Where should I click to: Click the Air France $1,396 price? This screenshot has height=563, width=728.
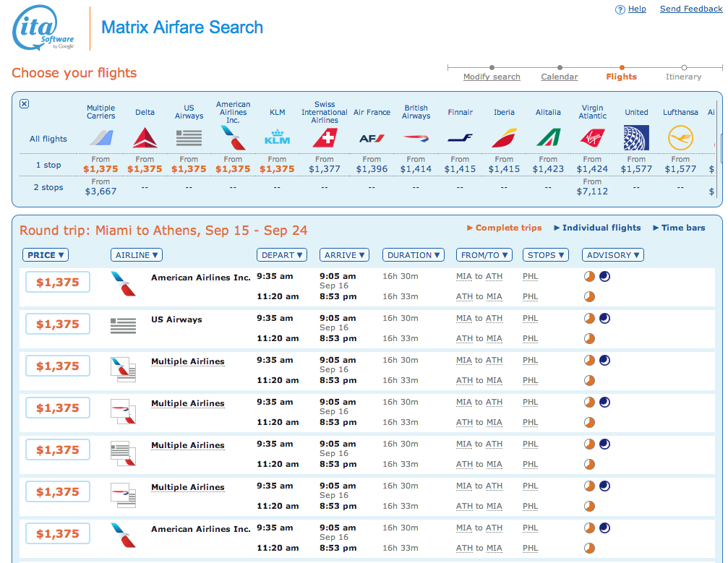[x=372, y=169]
